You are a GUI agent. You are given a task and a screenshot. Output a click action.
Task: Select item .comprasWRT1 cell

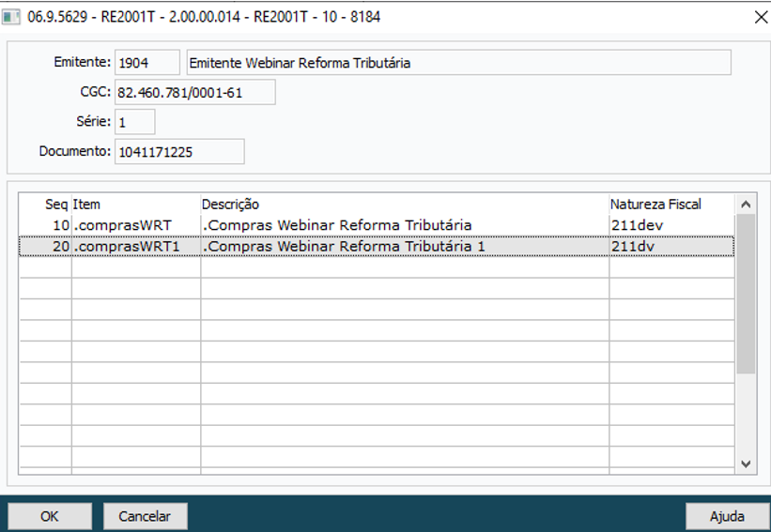pyautogui.click(x=136, y=246)
